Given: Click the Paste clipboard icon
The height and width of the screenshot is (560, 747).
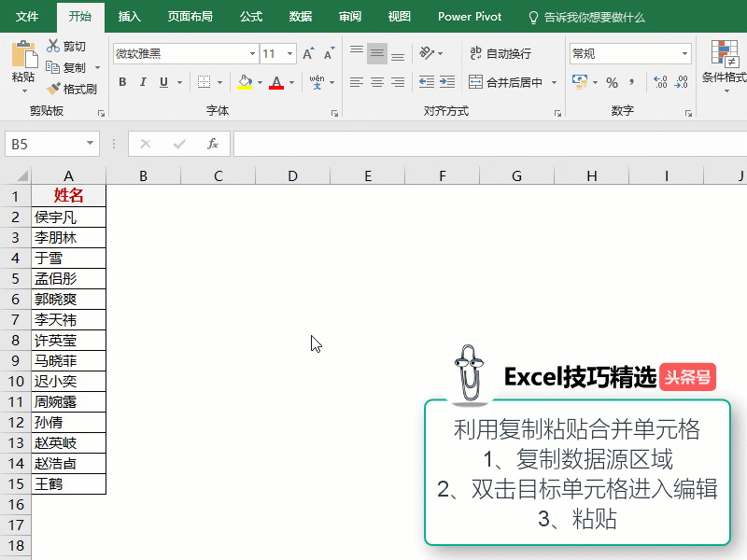Looking at the screenshot, I should click(x=23, y=55).
